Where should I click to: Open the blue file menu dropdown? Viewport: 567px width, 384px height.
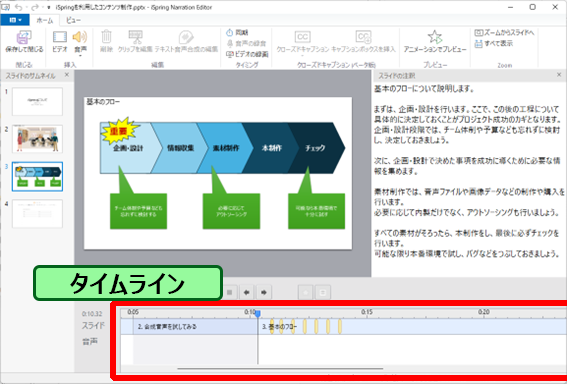[15, 20]
